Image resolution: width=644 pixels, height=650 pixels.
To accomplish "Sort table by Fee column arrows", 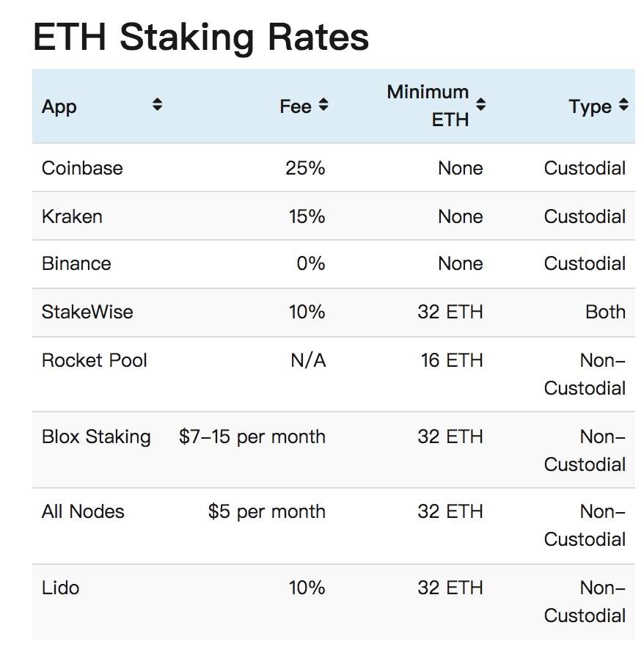I will pyautogui.click(x=323, y=105).
